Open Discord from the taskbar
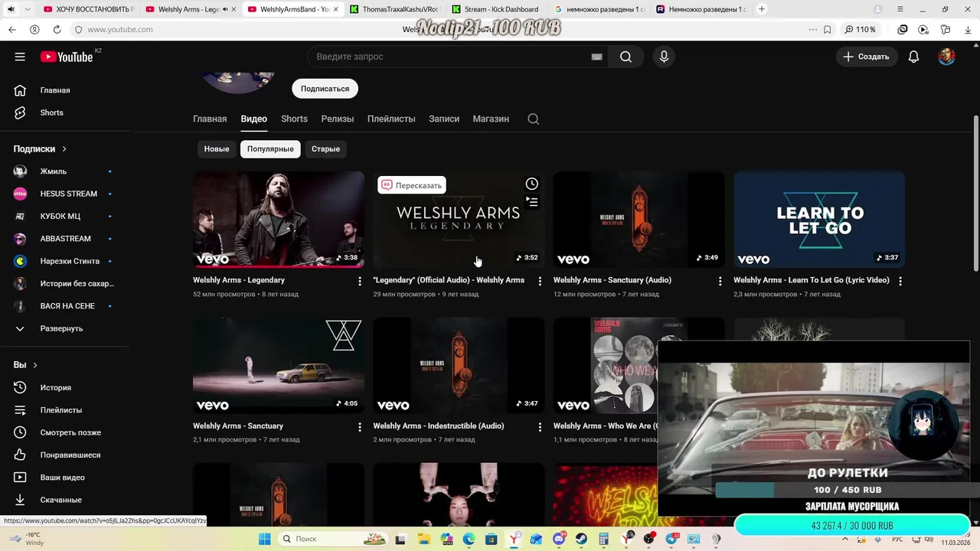The height and width of the screenshot is (551, 980). click(559, 539)
